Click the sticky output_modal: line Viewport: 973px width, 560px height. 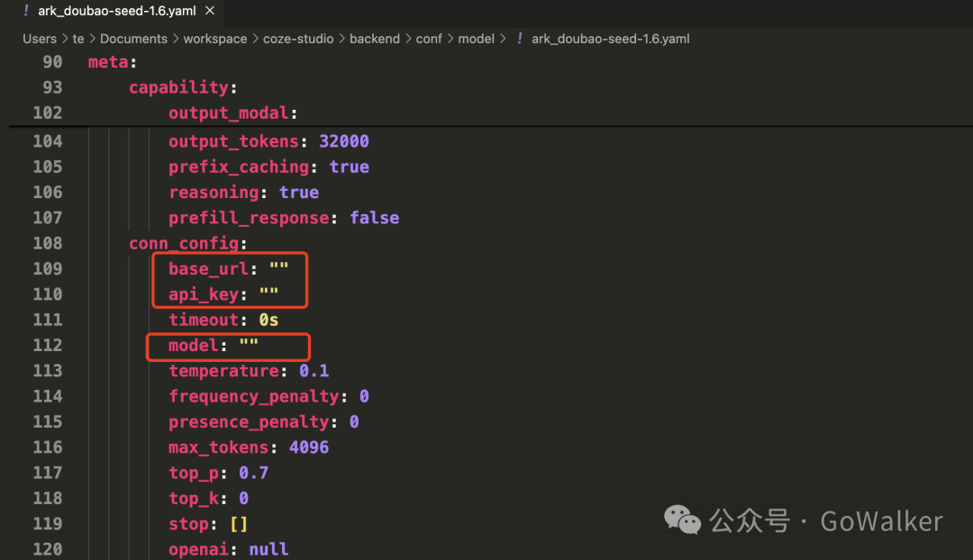232,113
